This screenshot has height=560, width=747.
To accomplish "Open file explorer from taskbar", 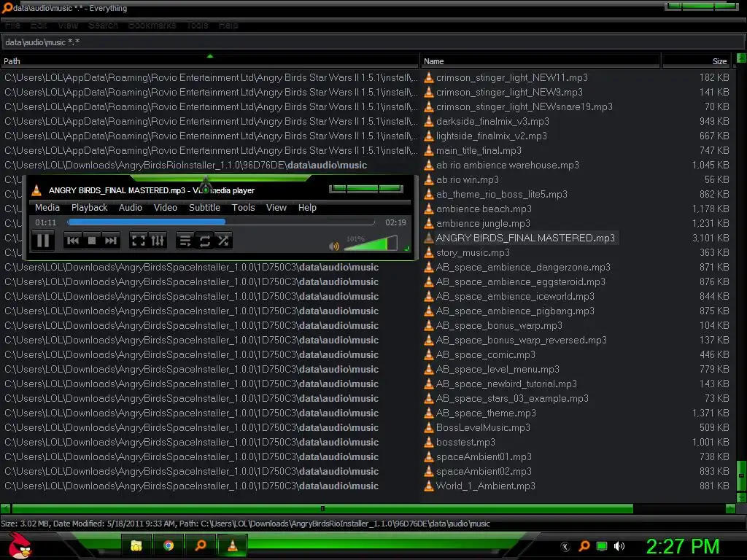I will 136,545.
